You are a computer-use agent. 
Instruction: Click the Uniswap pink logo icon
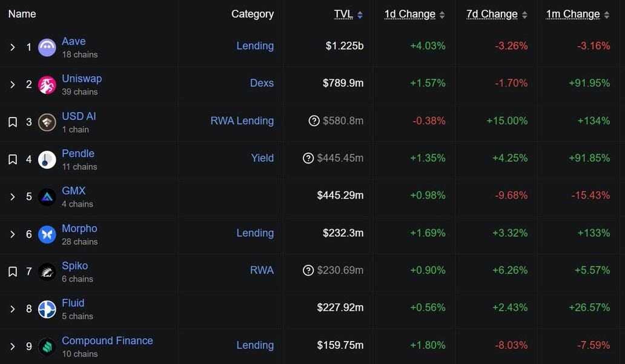[47, 85]
